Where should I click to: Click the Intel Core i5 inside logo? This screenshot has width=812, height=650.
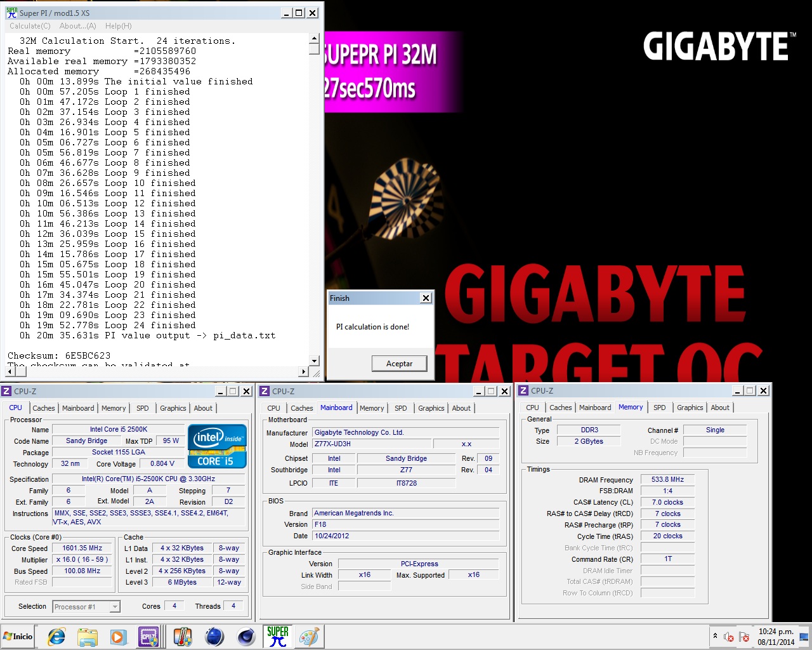217,446
